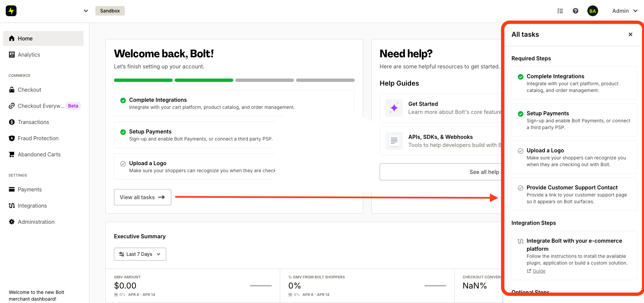Click the 'Welcome to the new Bolt merchant dashboard!' notice
The height and width of the screenshot is (303, 644).
36,296
